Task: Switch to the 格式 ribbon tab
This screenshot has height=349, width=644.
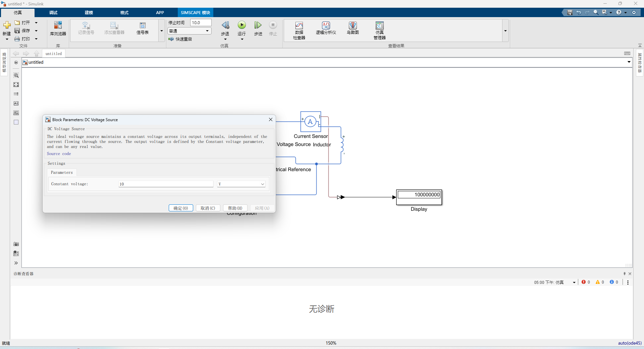Action: (124, 13)
